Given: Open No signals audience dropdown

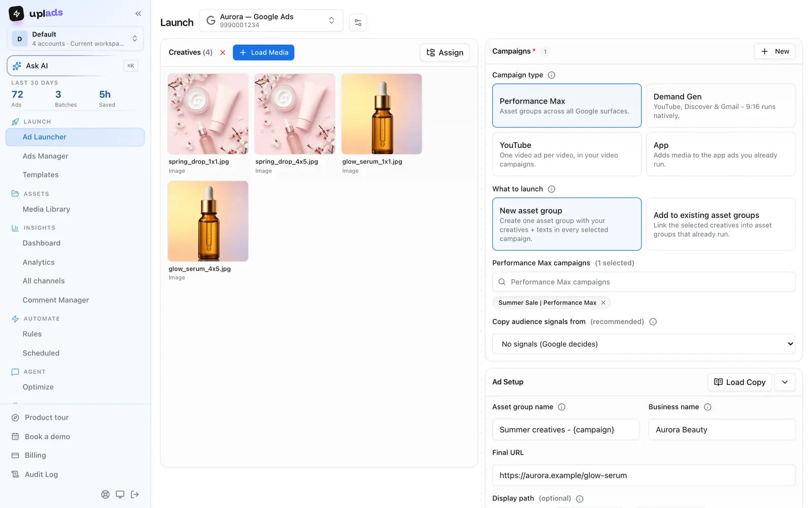Looking at the screenshot, I should (x=644, y=344).
